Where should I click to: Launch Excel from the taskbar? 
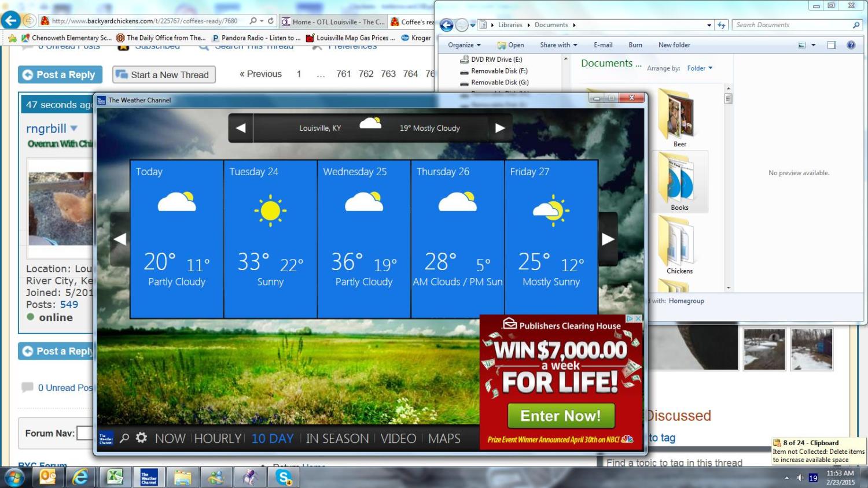pyautogui.click(x=115, y=477)
